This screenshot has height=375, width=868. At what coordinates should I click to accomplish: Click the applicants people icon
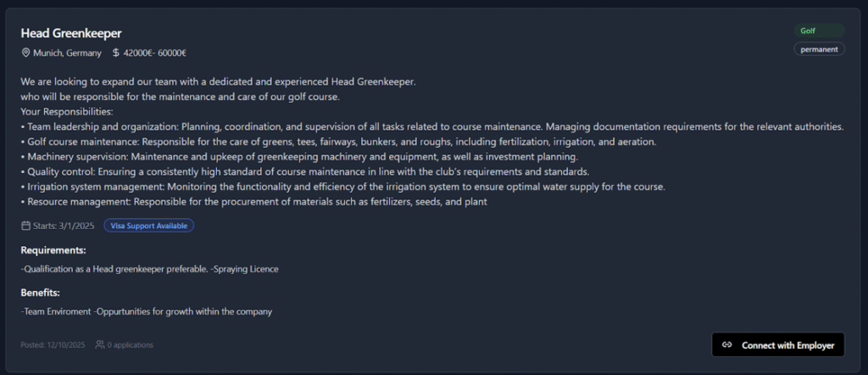pyautogui.click(x=100, y=344)
